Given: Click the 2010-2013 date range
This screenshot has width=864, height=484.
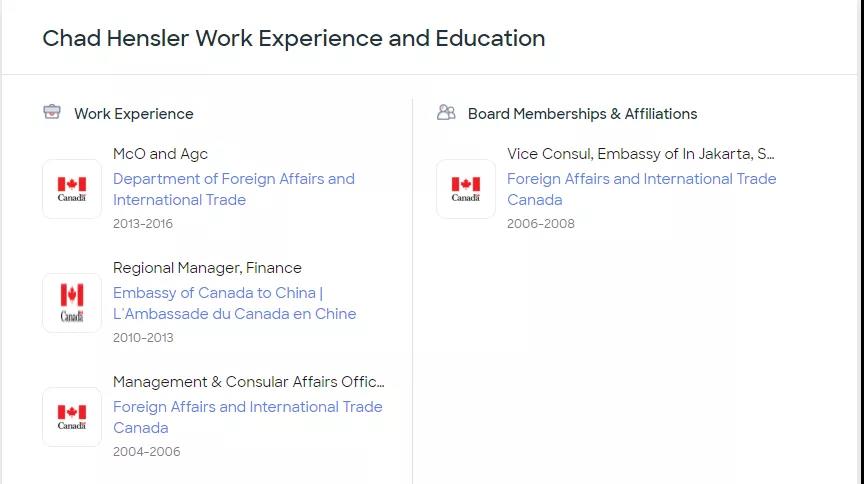Looking at the screenshot, I should point(143,338).
